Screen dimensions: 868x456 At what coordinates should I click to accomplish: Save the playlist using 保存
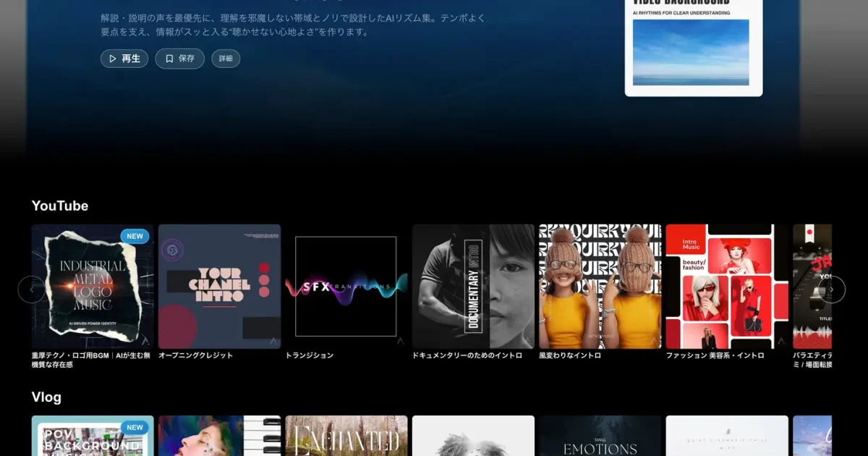coord(179,59)
